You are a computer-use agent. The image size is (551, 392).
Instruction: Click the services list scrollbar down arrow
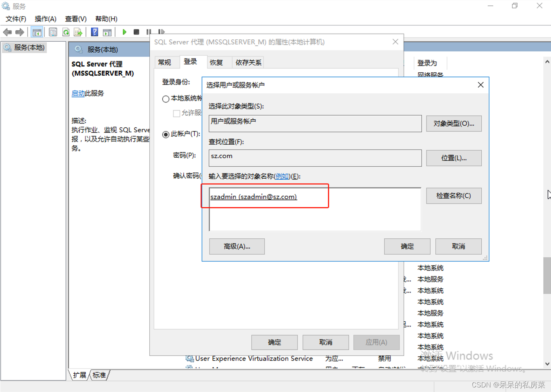coord(547,364)
